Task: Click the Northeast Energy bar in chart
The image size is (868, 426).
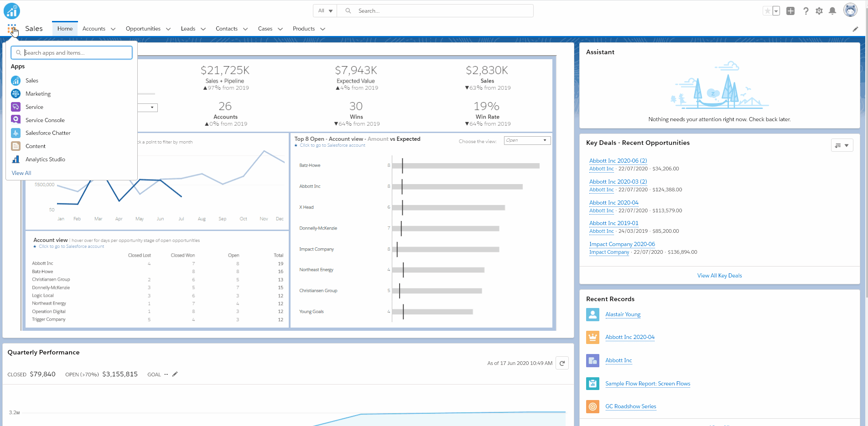Action: 438,270
